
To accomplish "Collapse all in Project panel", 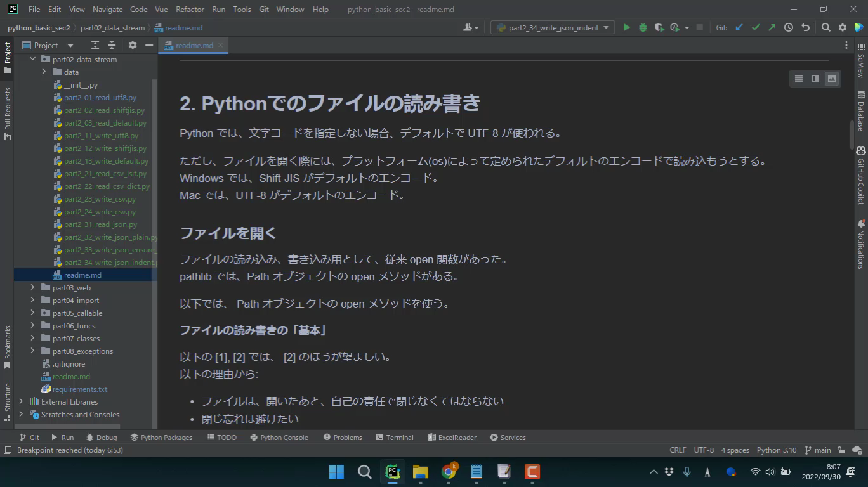I will pyautogui.click(x=112, y=46).
